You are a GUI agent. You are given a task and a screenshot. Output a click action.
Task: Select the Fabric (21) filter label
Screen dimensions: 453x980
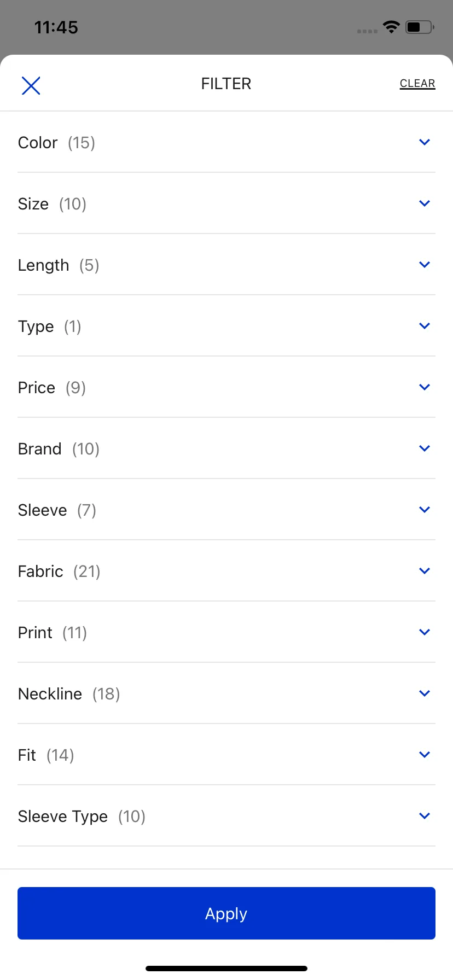[x=59, y=571]
